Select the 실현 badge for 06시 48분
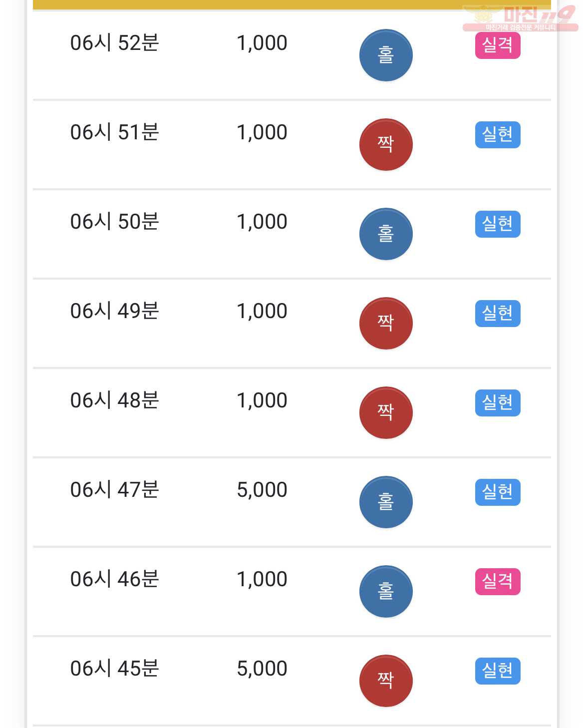This screenshot has width=584, height=728. click(x=498, y=403)
